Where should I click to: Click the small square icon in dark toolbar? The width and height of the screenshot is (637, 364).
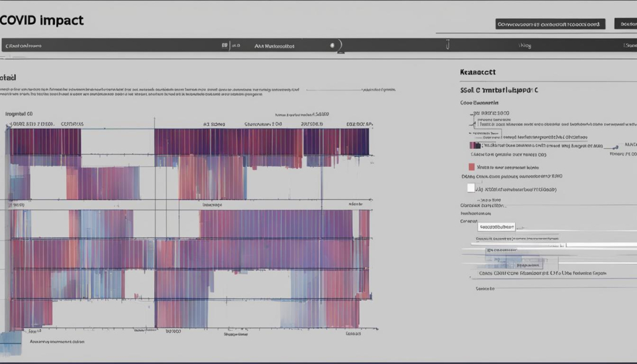(224, 46)
